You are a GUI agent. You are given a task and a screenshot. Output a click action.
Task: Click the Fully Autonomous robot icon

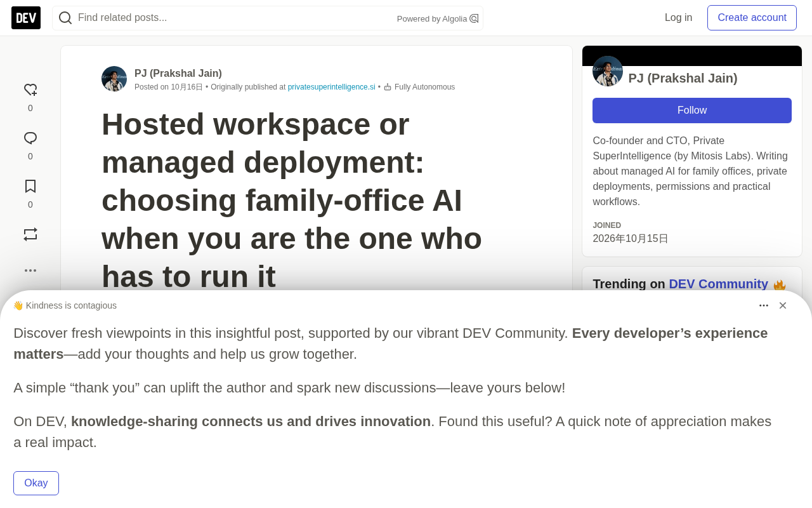click(x=388, y=87)
